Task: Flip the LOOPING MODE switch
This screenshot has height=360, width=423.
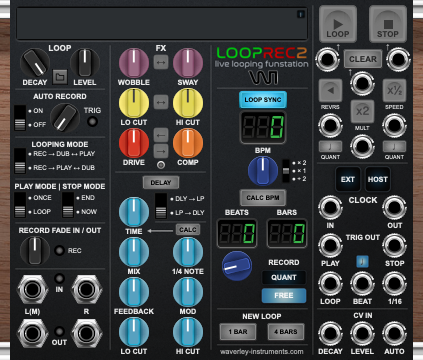Action: (20, 161)
